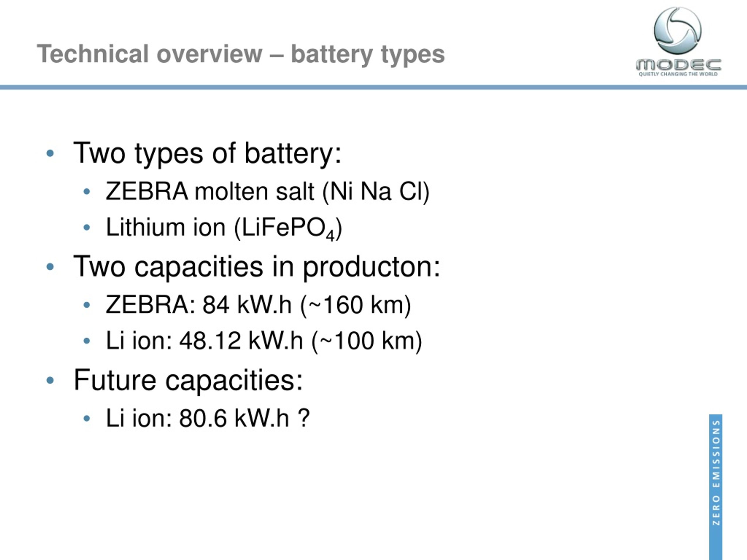Click the 'Future capacities:' heading
Viewport: 747px width, 560px height.
point(188,380)
